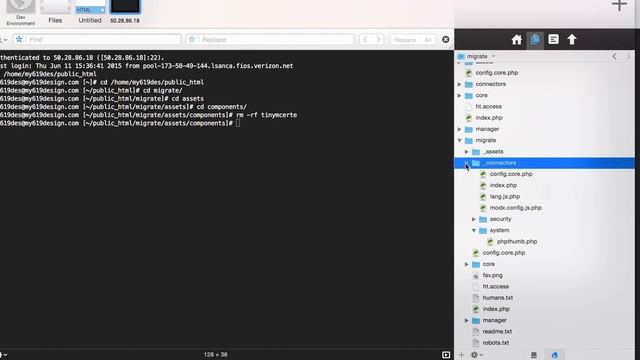The image size is (640, 360).
Task: Click the 128 × 36 terminal size label
Action: 216,355
